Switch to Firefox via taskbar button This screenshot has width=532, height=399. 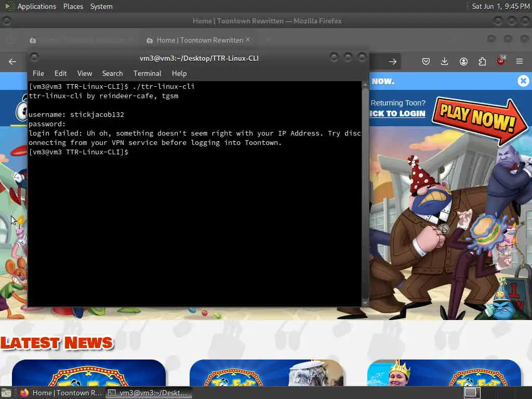pyautogui.click(x=61, y=393)
